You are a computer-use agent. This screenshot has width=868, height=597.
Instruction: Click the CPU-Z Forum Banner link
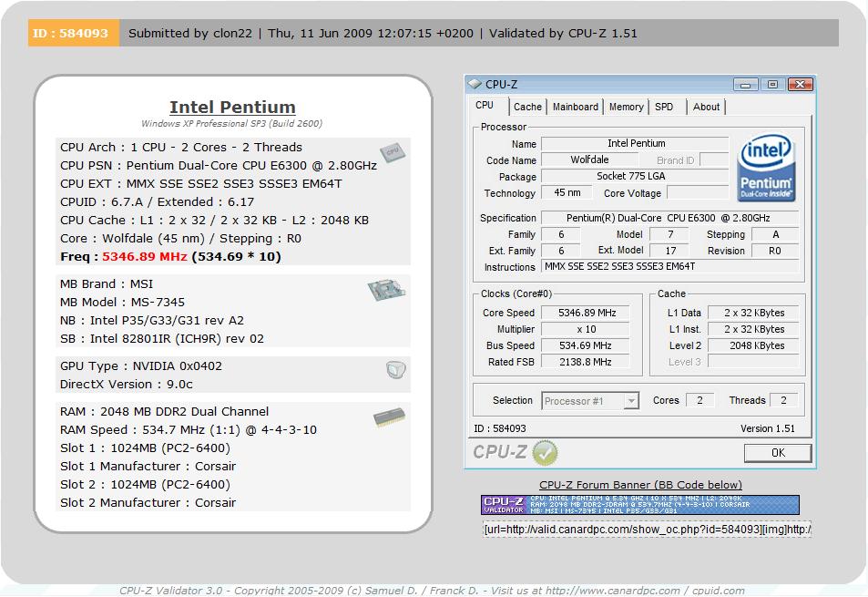(640, 485)
